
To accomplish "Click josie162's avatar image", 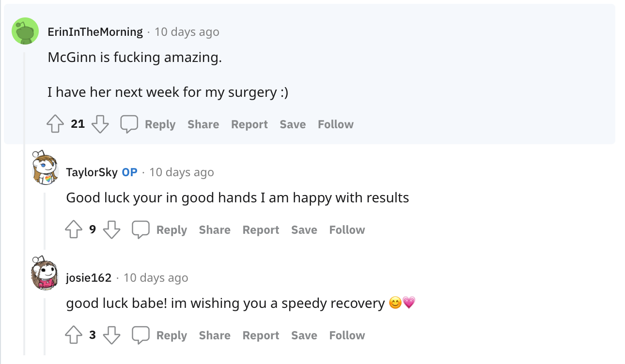I will tap(44, 273).
